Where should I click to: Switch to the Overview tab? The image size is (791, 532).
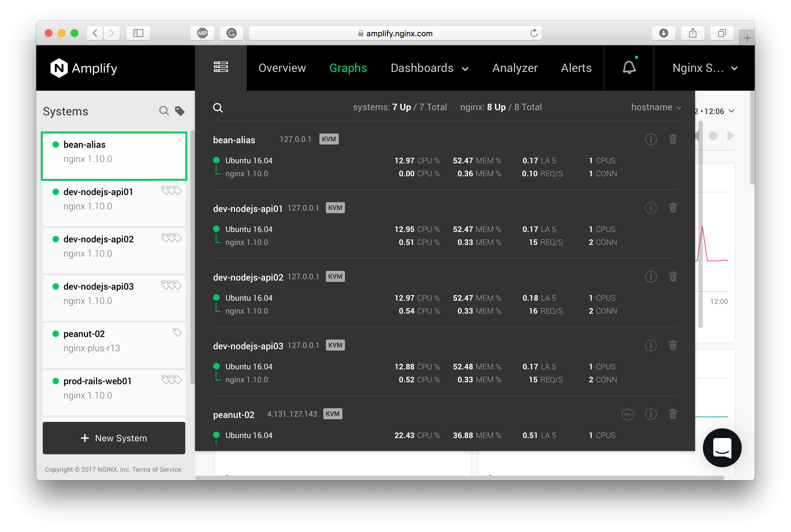click(282, 68)
